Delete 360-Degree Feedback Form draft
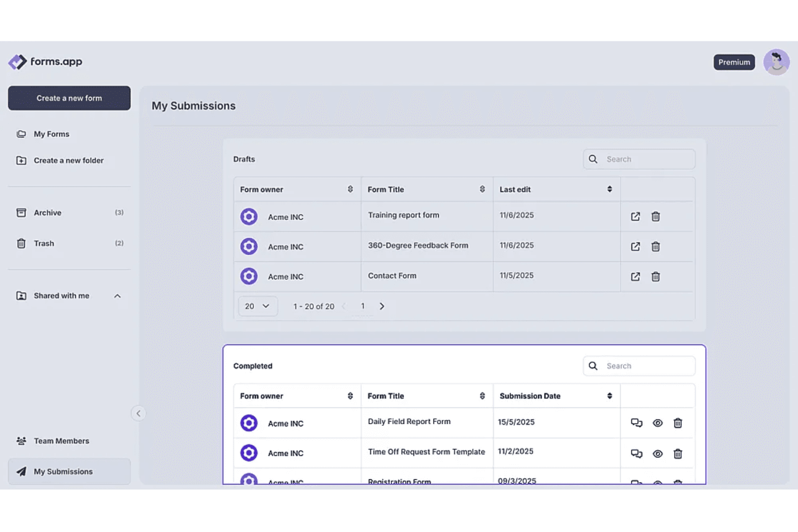Image resolution: width=798 pixels, height=532 pixels. [x=656, y=247]
